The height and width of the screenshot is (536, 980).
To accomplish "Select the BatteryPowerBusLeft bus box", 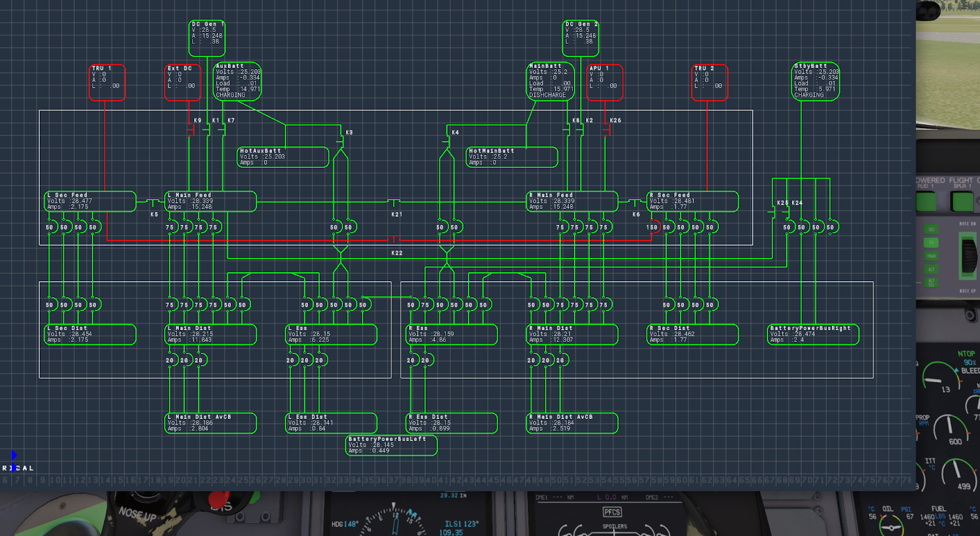I will point(391,445).
